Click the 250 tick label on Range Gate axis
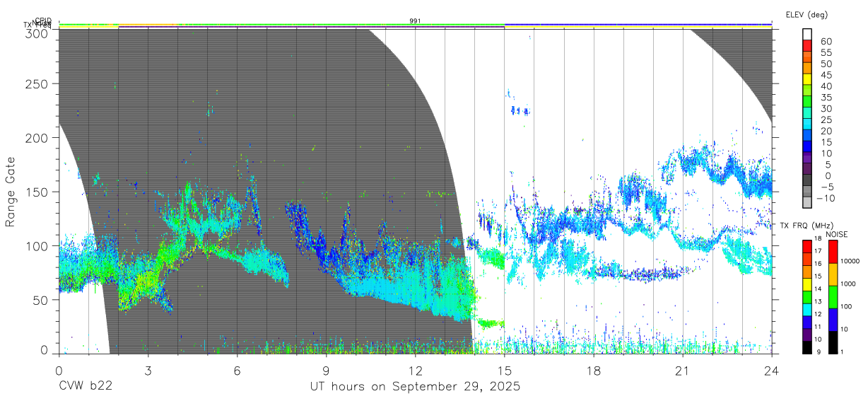Screen dimensions: 868x401 pyautogui.click(x=37, y=84)
